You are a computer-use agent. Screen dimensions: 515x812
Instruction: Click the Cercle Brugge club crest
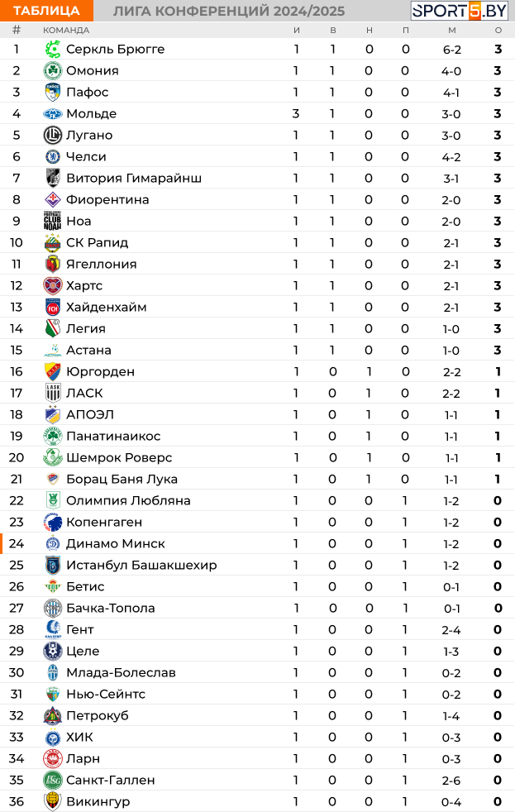click(x=53, y=50)
